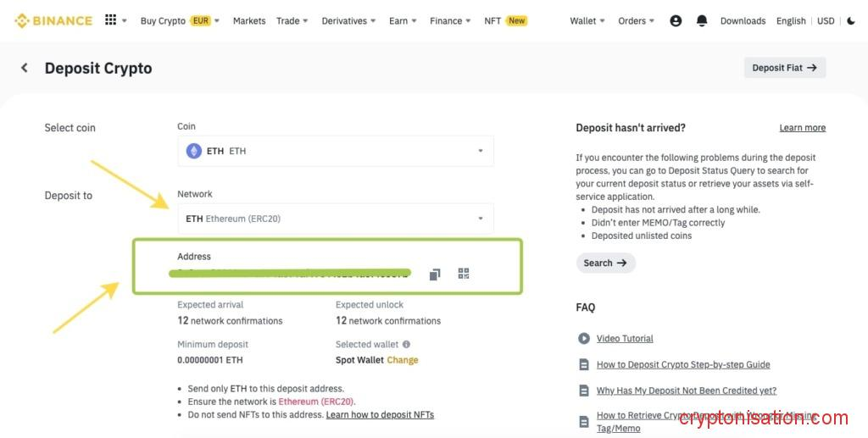Open the user profile icon

click(676, 21)
